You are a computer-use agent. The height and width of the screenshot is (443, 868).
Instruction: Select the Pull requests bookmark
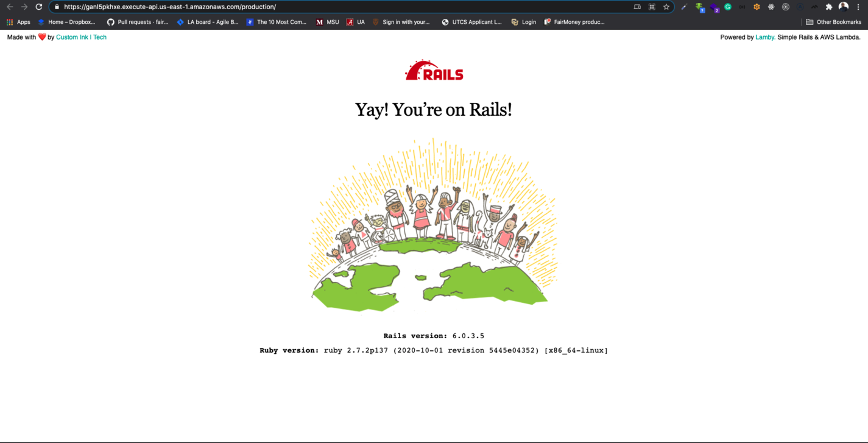coord(137,21)
